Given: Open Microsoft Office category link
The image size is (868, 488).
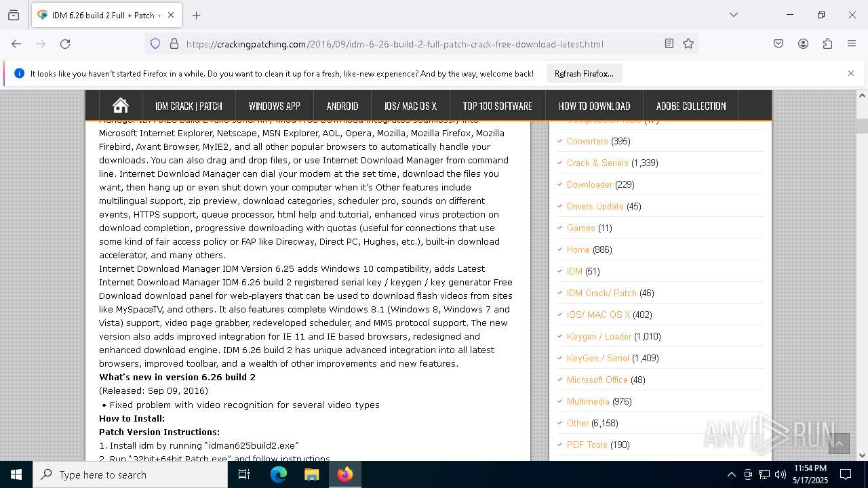Looking at the screenshot, I should click(597, 380).
